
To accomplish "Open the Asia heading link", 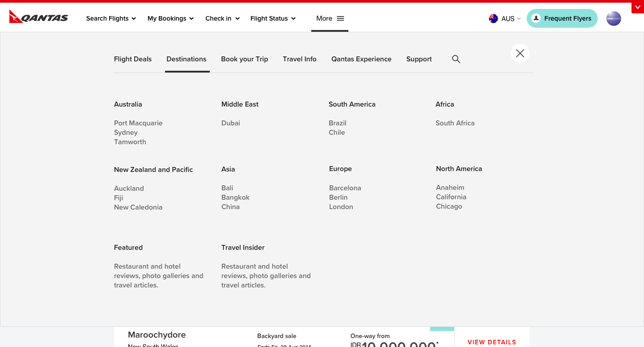I will 228,169.
